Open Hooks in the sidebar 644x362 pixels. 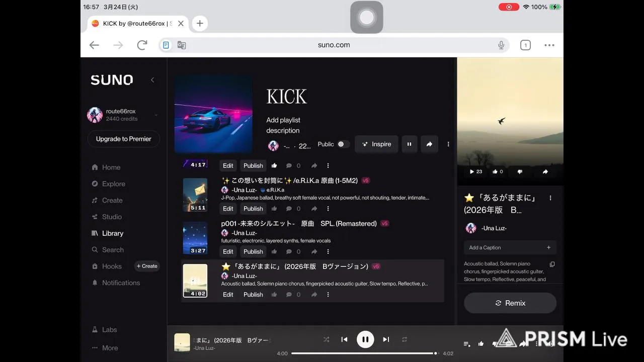click(x=107, y=266)
